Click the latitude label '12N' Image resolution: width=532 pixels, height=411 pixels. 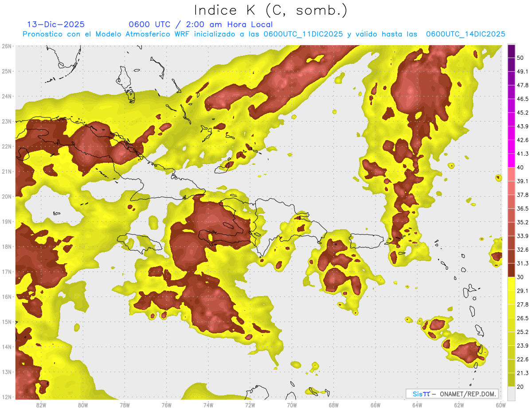(x=7, y=397)
